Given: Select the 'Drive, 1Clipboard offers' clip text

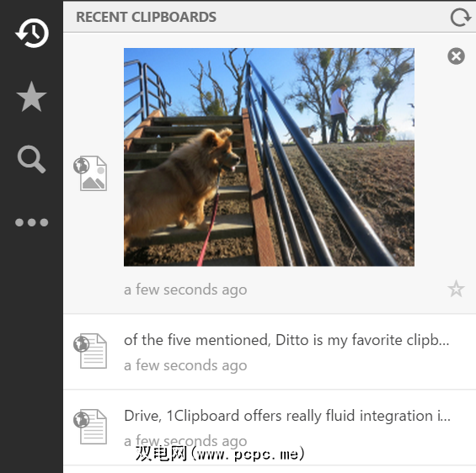Looking at the screenshot, I should pos(287,416).
